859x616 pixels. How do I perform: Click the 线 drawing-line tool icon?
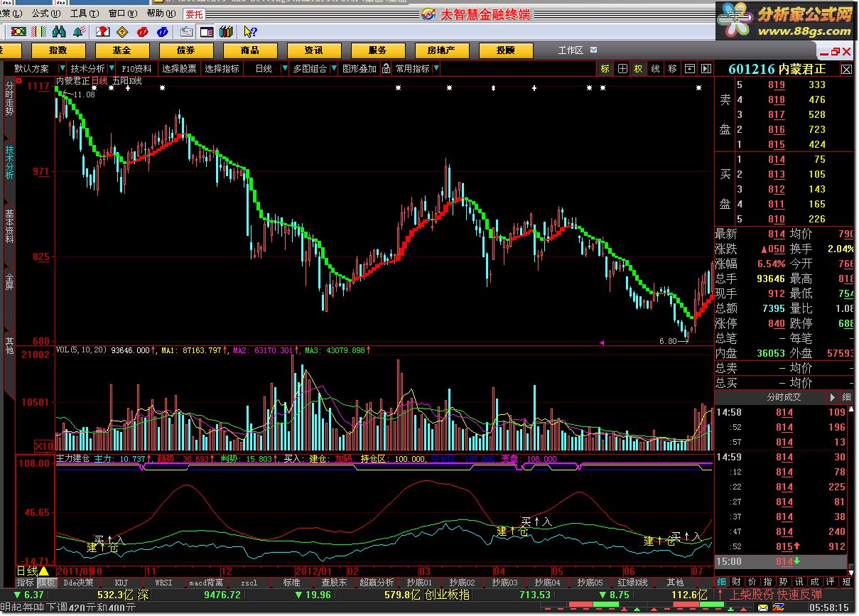tap(655, 69)
